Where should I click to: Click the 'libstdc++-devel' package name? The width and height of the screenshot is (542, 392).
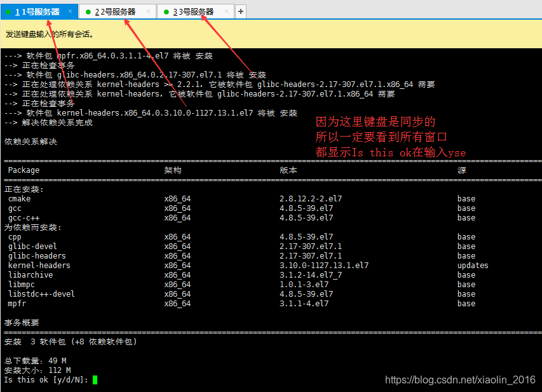click(x=41, y=294)
